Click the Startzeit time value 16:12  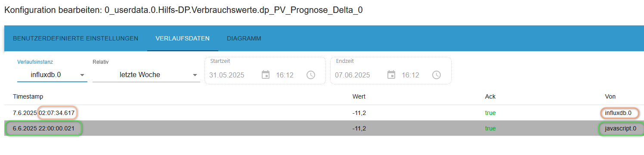click(285, 75)
